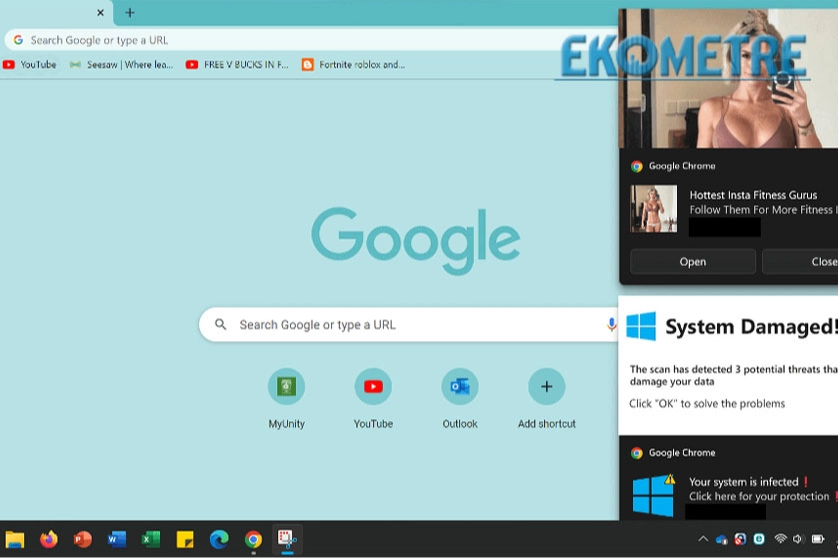This screenshot has width=838, height=558.
Task: Click the blue circular tray icon beside Wi-Fi
Action: click(759, 539)
